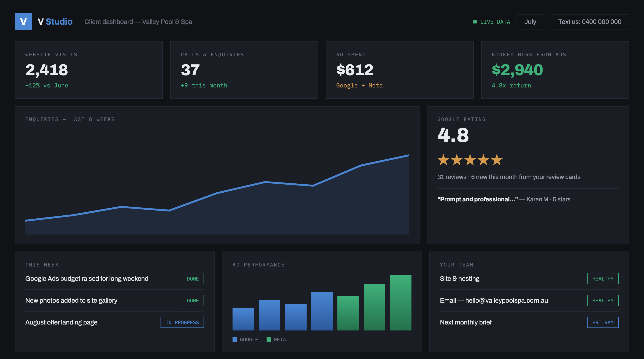Viewport: 644px width, 359px height.
Task: Click HEALTHY badge for Email row
Action: click(603, 300)
